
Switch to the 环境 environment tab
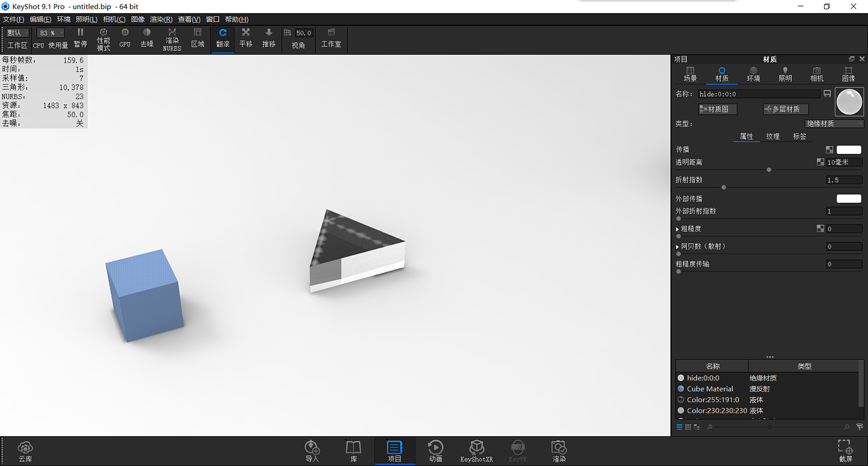753,74
